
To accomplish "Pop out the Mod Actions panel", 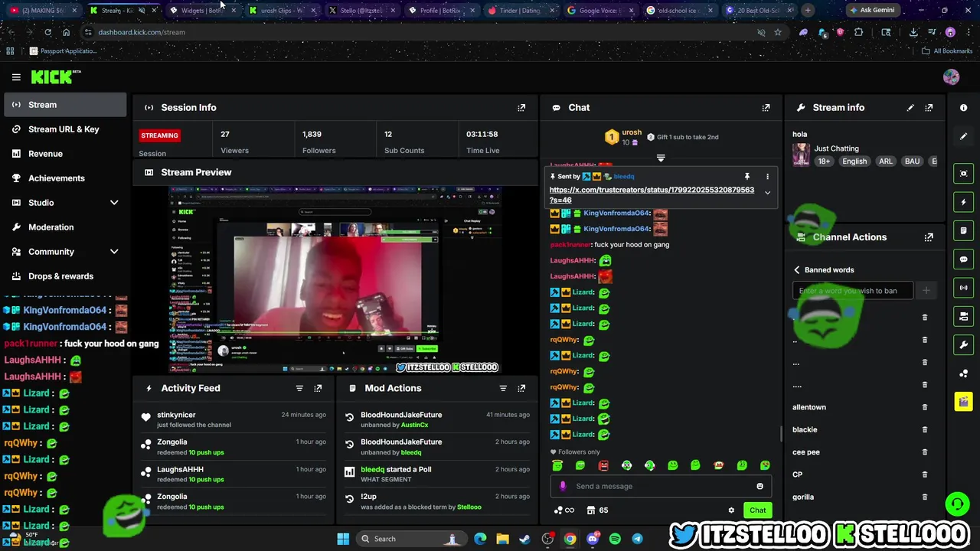I will pyautogui.click(x=521, y=389).
